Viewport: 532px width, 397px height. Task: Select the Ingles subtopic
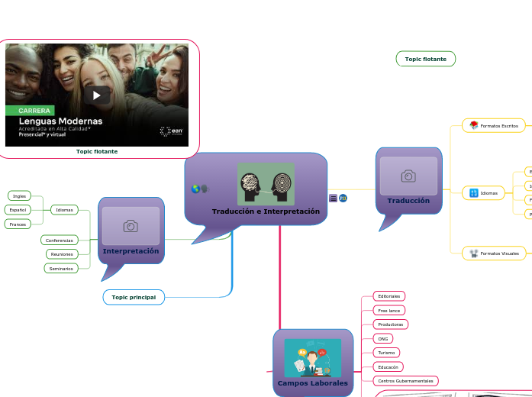pyautogui.click(x=19, y=196)
